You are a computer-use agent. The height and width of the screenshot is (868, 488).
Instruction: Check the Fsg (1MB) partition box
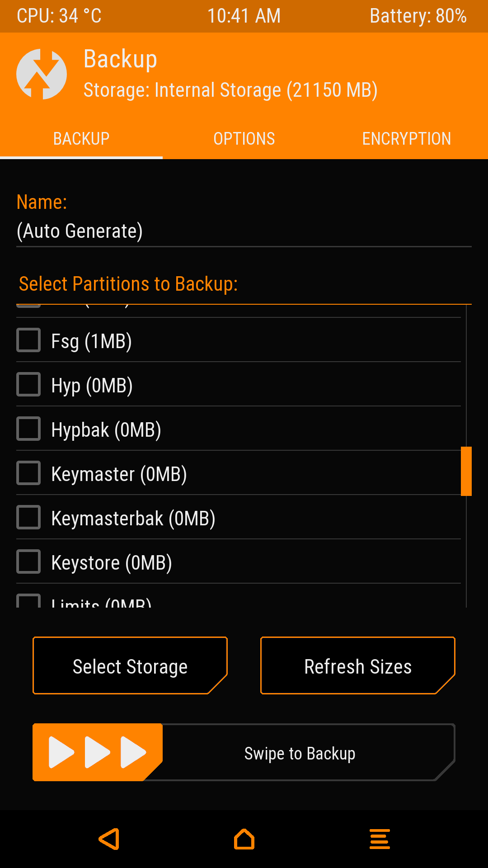click(x=28, y=340)
